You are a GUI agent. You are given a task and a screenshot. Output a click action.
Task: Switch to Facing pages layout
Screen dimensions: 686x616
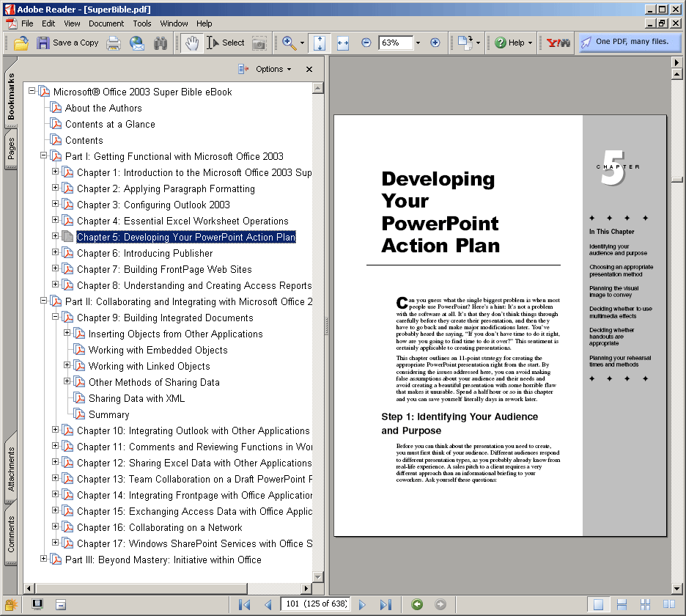tap(669, 604)
